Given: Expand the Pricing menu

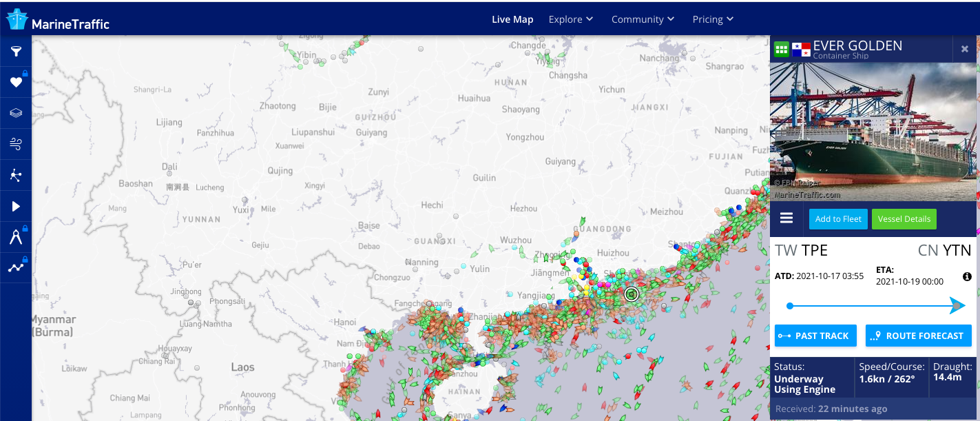Looking at the screenshot, I should 713,19.
